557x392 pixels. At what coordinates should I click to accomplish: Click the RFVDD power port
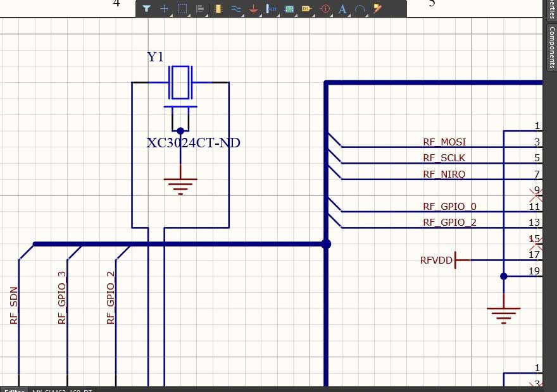[x=437, y=260]
